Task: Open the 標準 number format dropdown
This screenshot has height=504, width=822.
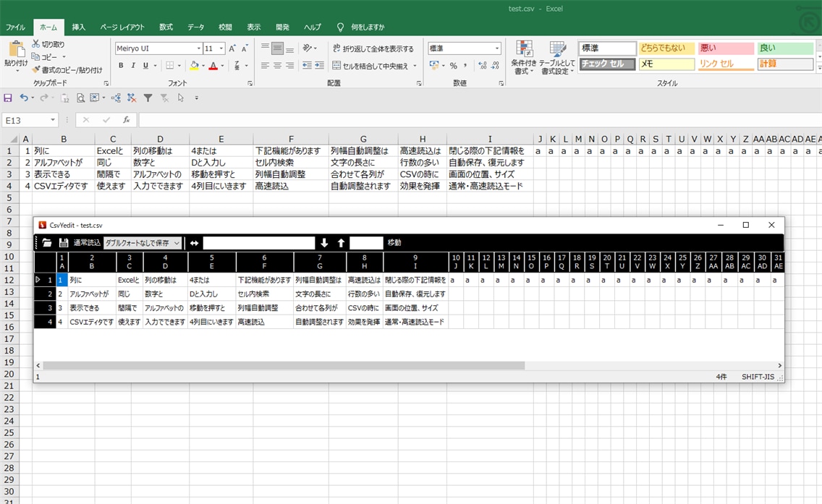Action: [x=497, y=48]
